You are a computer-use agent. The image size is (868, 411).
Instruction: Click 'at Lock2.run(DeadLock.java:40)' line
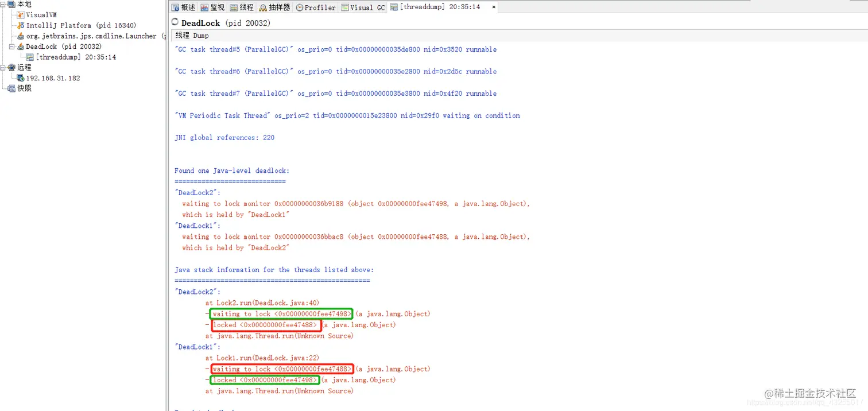[x=262, y=303]
